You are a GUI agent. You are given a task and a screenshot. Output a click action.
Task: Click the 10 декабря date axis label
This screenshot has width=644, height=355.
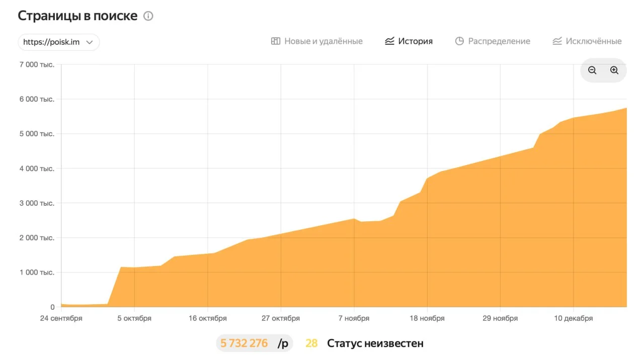point(574,318)
